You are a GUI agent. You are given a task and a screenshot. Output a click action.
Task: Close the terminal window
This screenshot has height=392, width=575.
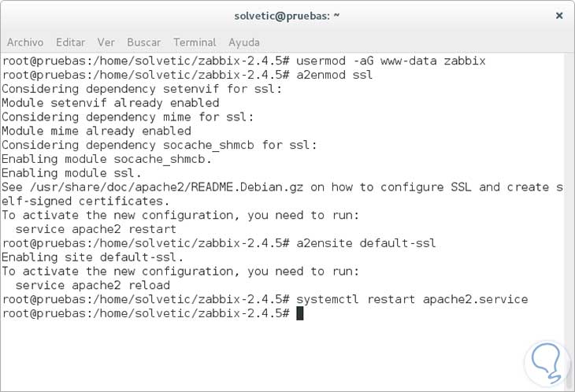(x=558, y=16)
